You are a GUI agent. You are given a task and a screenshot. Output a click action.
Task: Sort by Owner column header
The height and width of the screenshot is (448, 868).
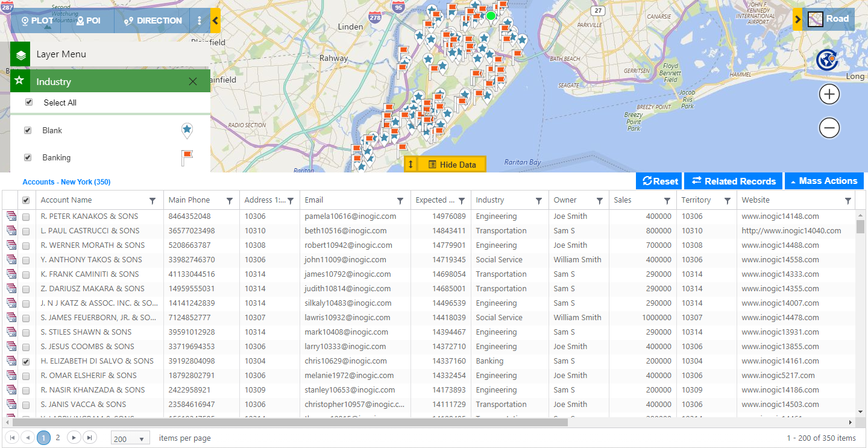[565, 200]
